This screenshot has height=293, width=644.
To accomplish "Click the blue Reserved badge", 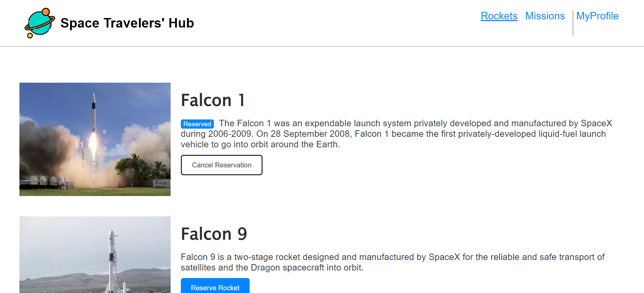I will coord(197,124).
